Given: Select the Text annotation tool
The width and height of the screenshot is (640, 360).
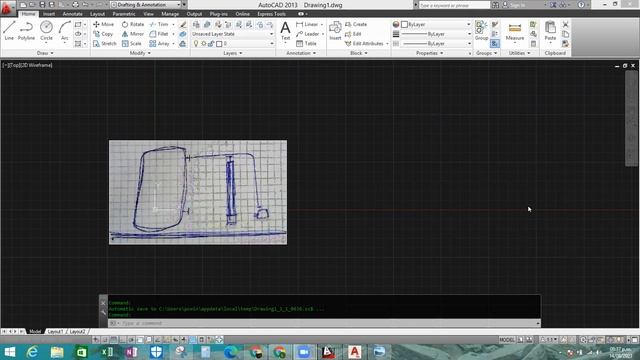Looking at the screenshot, I should coord(285,31).
